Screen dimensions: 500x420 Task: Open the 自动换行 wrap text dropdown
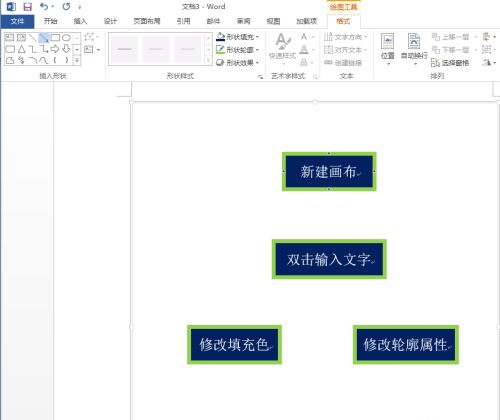click(414, 49)
